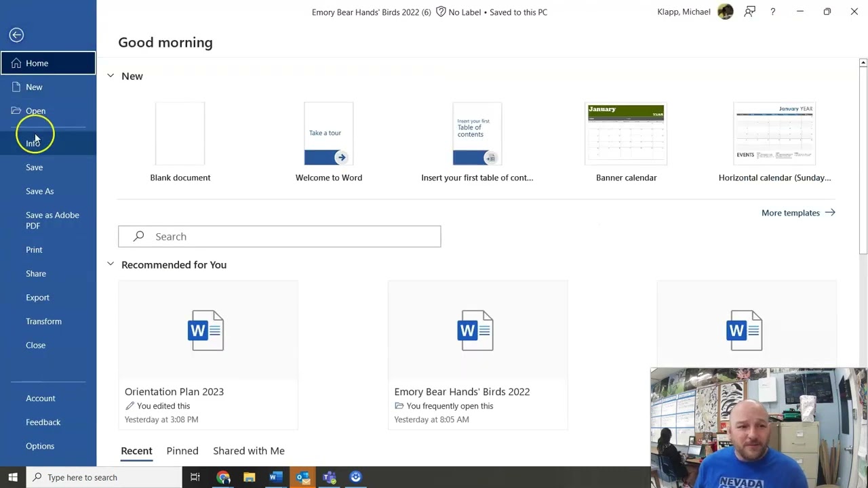This screenshot has width=868, height=488.
Task: Open Orientation Plan 2023 recommended document
Action: 208,355
